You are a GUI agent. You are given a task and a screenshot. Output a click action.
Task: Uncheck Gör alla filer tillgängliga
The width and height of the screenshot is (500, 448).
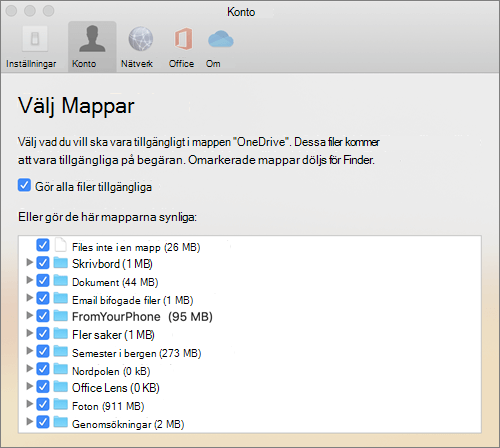[24, 185]
